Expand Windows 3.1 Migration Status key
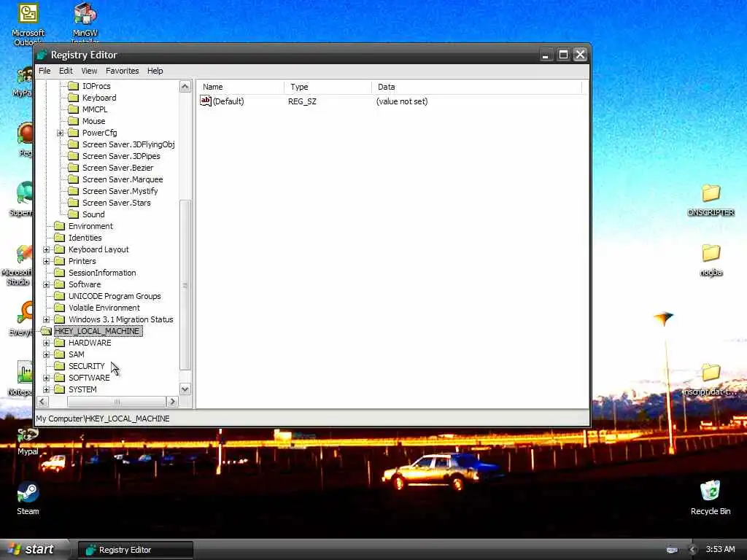This screenshot has height=560, width=747. pos(46,319)
